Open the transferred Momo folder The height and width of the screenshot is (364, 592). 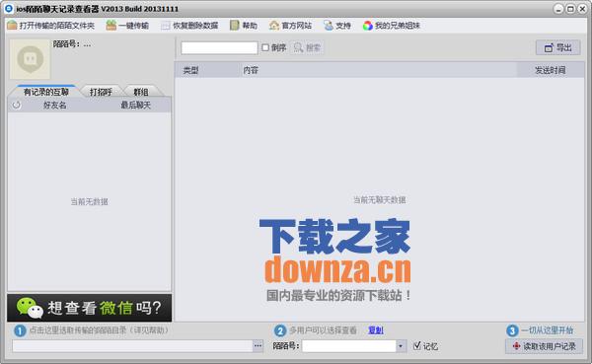(51, 26)
